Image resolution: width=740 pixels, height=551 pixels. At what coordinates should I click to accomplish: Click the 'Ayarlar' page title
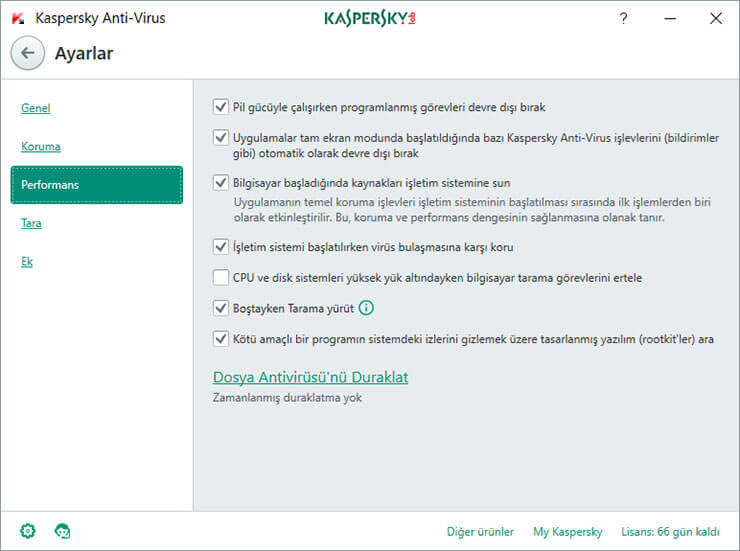coord(84,53)
